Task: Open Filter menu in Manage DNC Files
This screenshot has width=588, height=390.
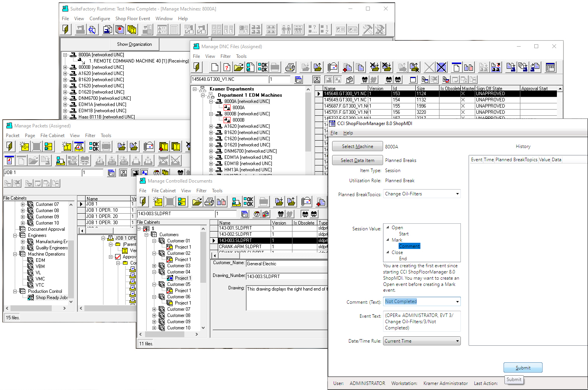Action: pos(226,56)
